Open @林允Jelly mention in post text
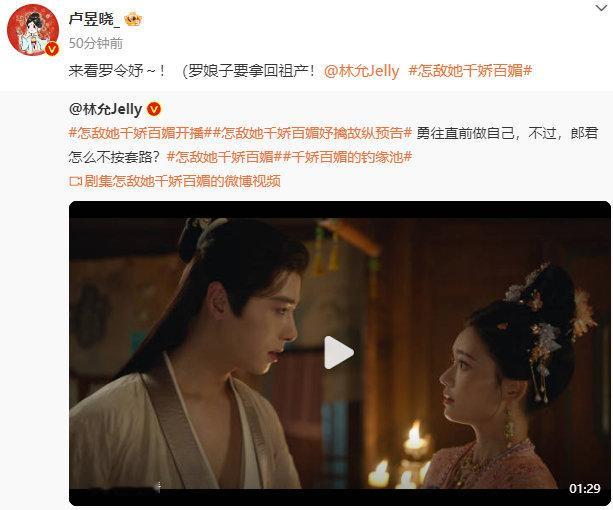 [362, 71]
